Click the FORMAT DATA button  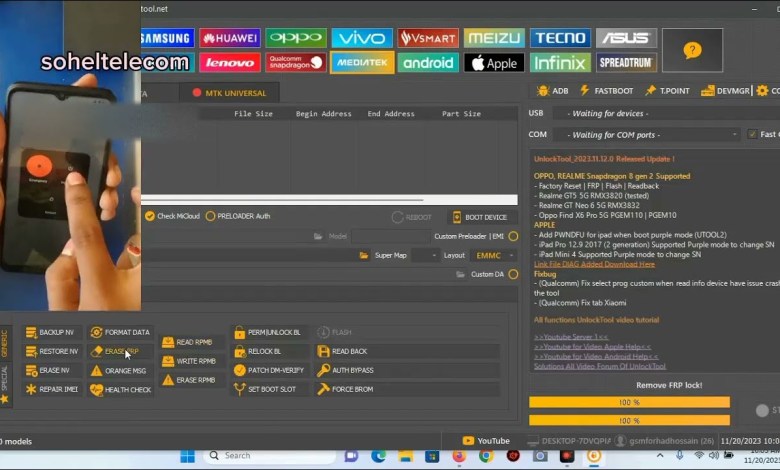120,332
